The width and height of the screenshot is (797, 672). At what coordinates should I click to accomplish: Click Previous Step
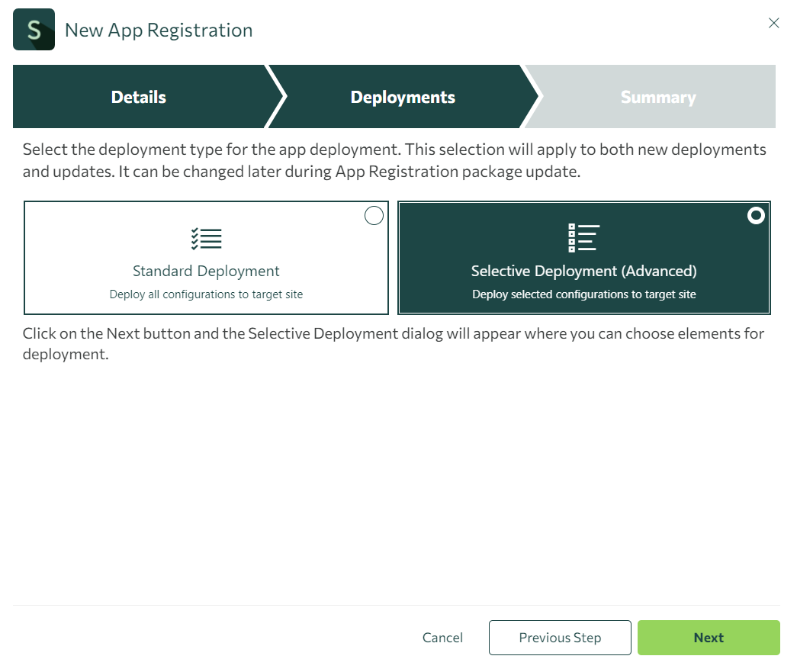(x=559, y=638)
